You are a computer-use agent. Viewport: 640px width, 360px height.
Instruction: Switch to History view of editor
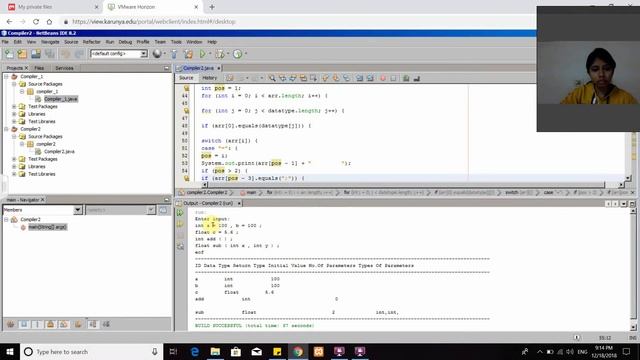tap(209, 78)
